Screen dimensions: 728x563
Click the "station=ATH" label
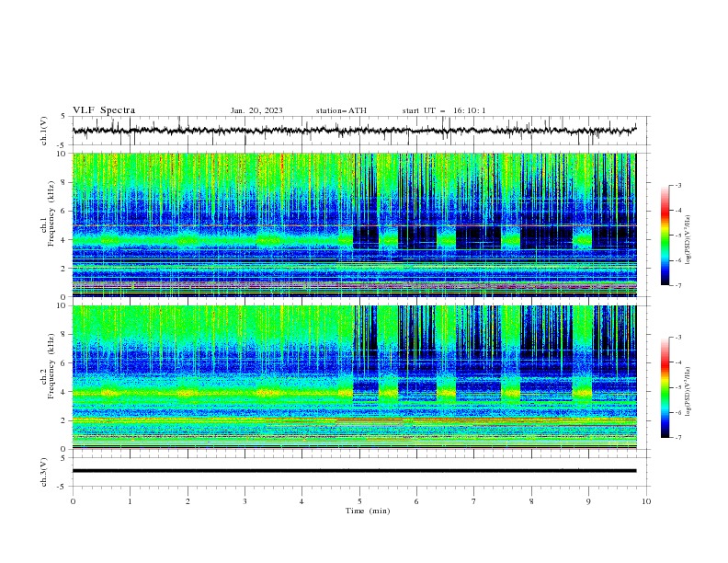click(x=341, y=110)
